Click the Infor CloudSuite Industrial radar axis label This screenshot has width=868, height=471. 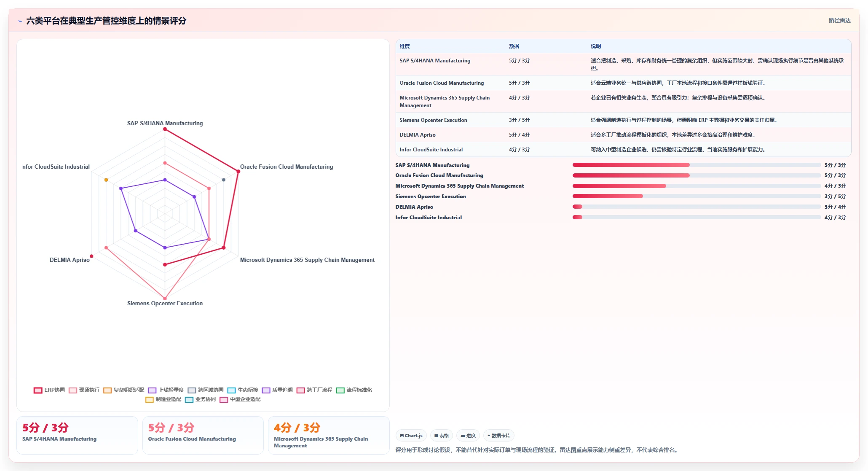coord(56,167)
